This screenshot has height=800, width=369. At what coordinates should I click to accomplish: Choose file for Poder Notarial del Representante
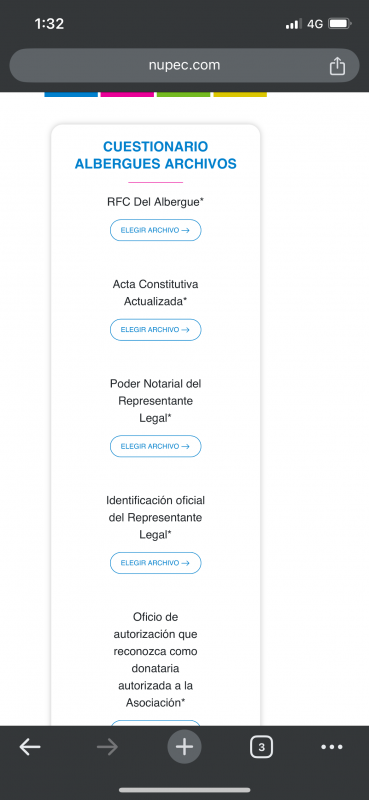coord(156,446)
